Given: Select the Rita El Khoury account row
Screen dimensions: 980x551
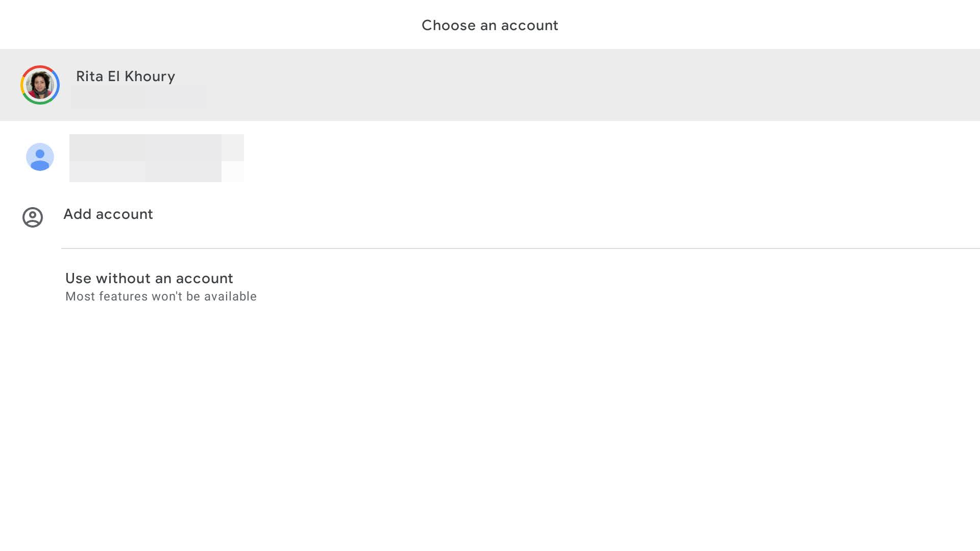Looking at the screenshot, I should [x=255, y=85].
